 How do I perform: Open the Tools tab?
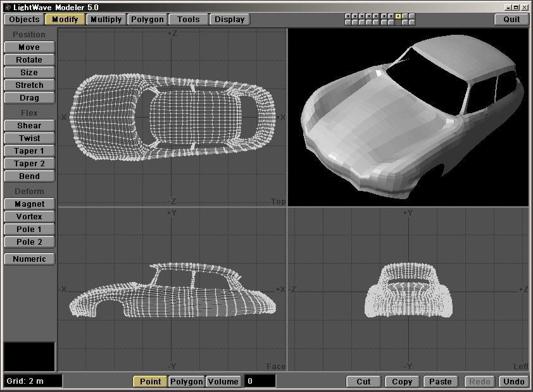click(x=188, y=19)
